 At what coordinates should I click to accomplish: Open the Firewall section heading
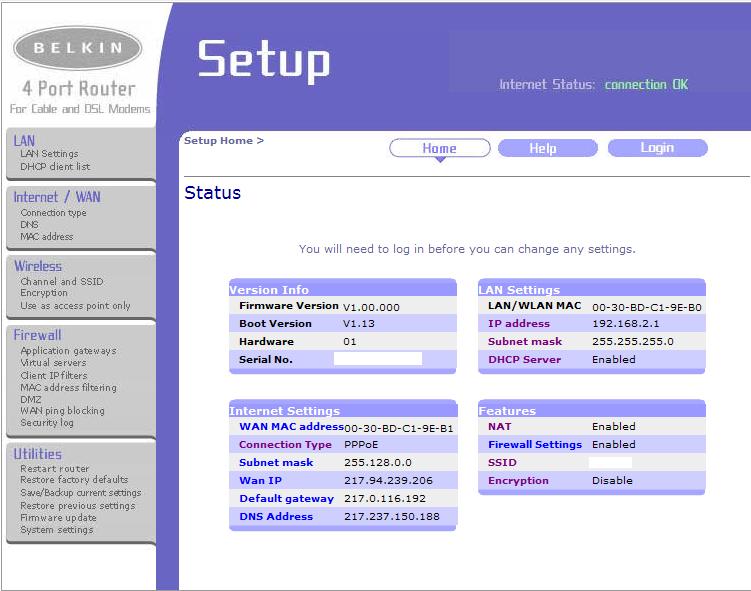click(x=37, y=335)
